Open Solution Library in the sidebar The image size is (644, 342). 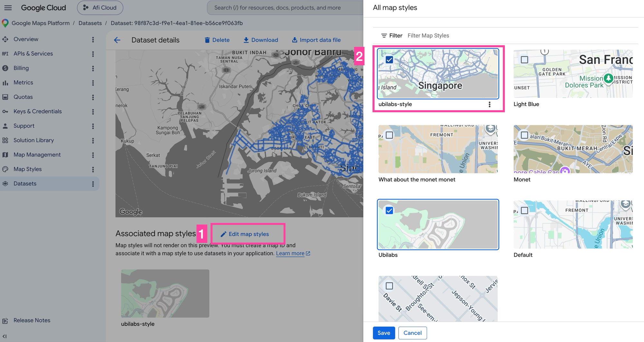33,140
